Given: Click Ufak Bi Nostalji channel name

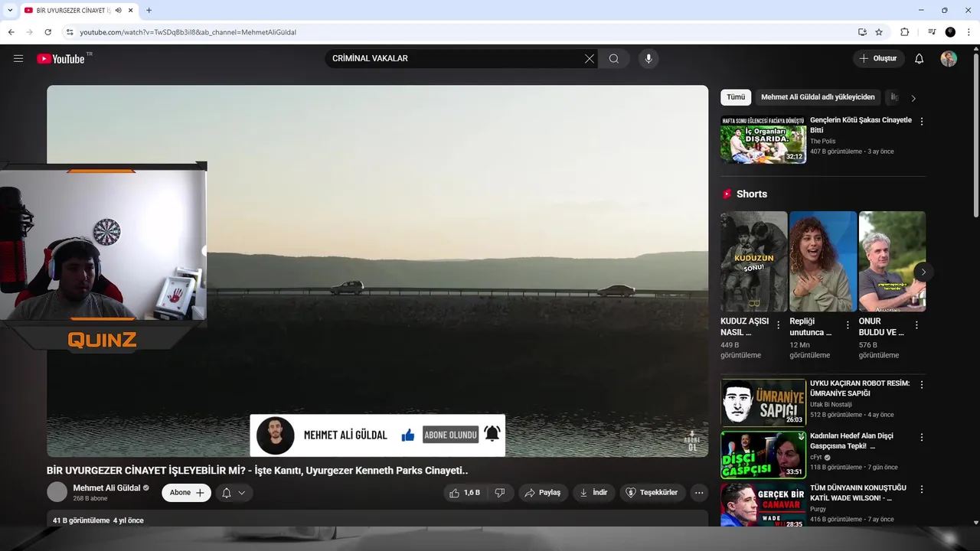Looking at the screenshot, I should [x=831, y=405].
